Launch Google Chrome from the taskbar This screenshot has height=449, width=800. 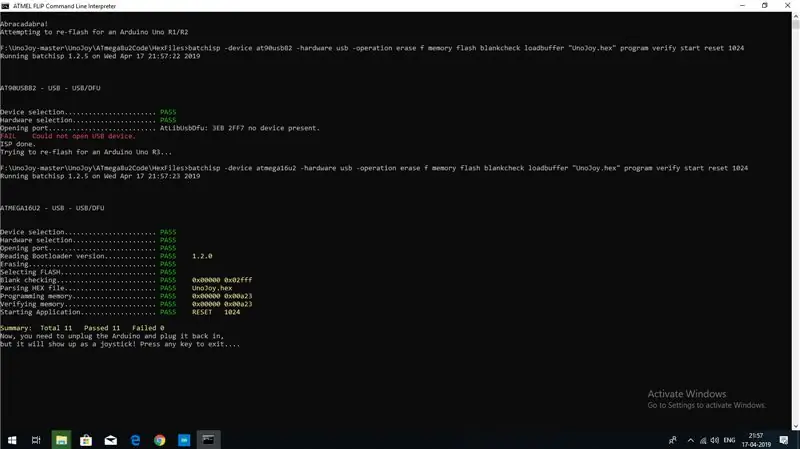point(160,440)
